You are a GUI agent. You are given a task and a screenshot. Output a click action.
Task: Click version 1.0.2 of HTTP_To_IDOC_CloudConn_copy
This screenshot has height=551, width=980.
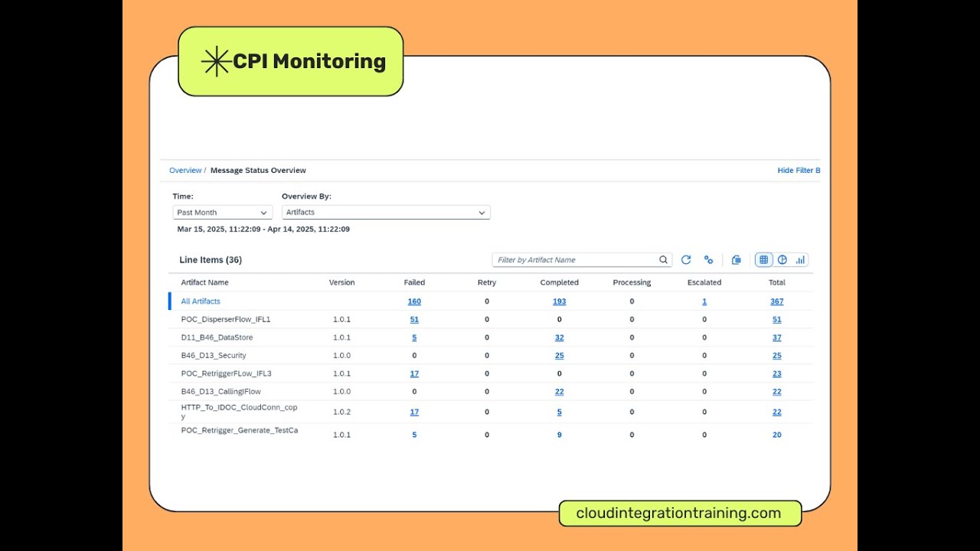[342, 412]
